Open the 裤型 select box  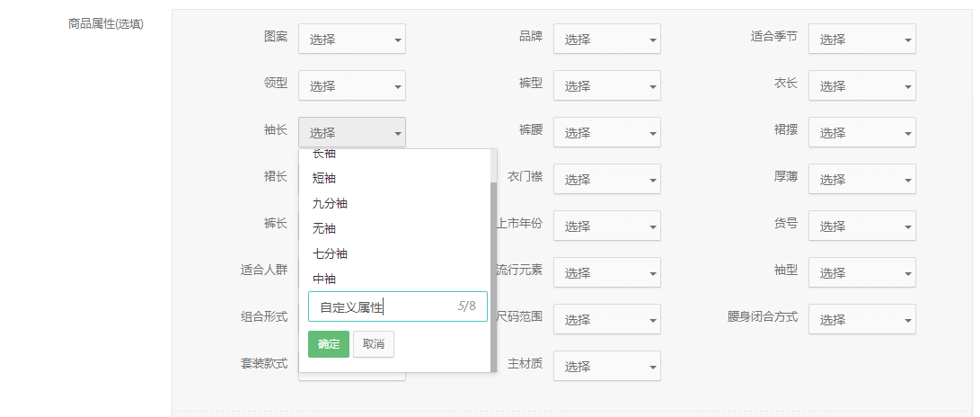point(606,85)
